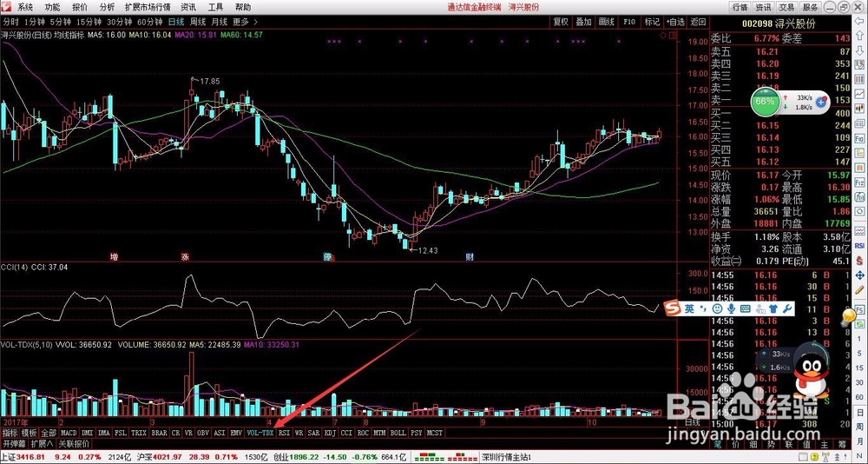Click the 交易 button at top right
868x464 pixels.
click(786, 7)
